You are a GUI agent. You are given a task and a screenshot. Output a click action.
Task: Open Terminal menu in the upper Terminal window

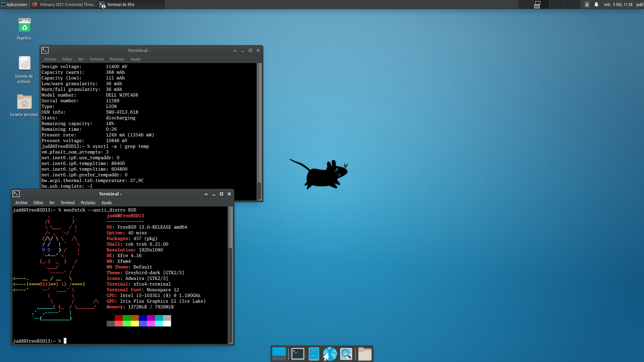click(x=97, y=59)
